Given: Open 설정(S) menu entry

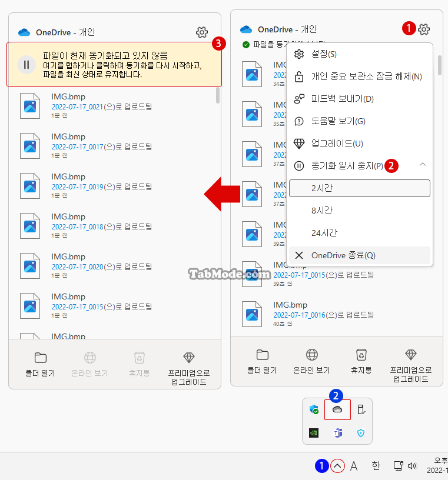Looking at the screenshot, I should tap(360, 54).
